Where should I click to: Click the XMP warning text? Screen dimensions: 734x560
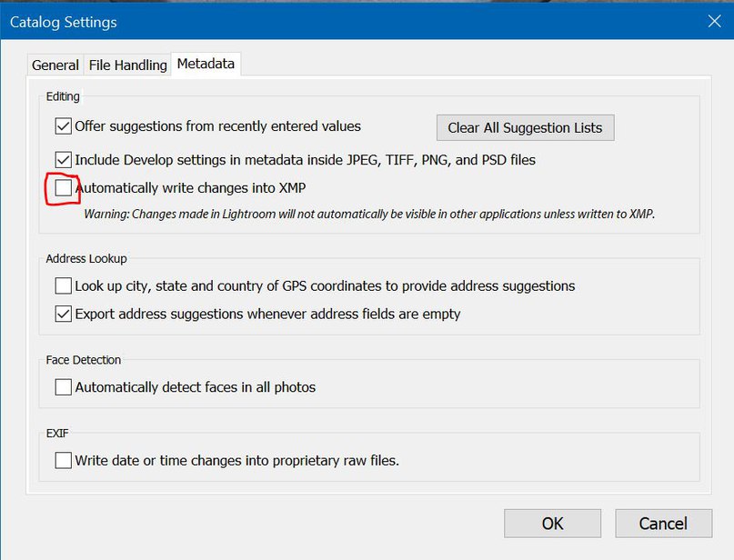[369, 215]
